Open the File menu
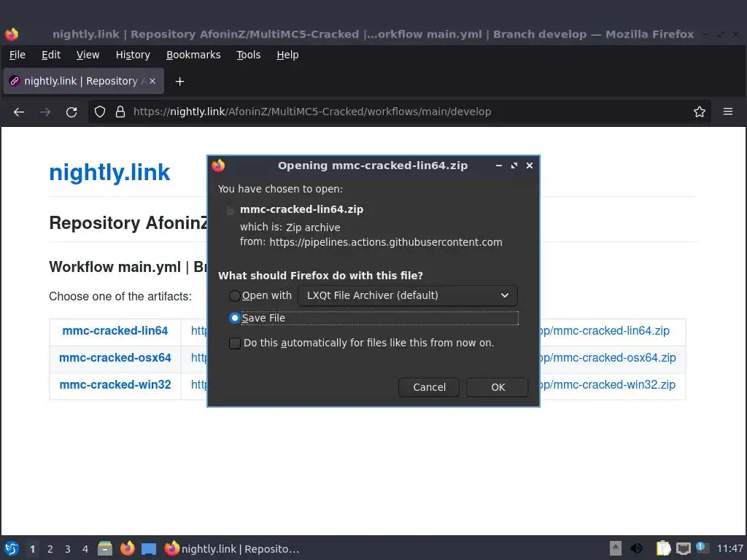 click(18, 55)
